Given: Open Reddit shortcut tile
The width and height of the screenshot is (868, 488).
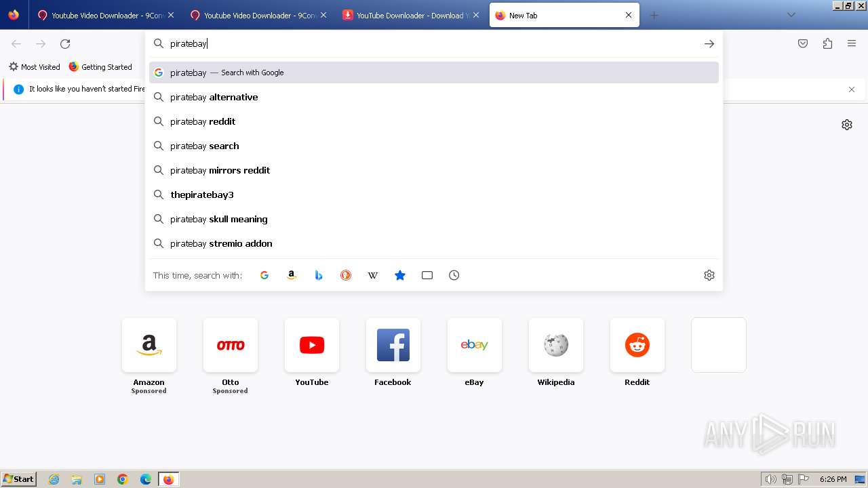Looking at the screenshot, I should tap(637, 345).
